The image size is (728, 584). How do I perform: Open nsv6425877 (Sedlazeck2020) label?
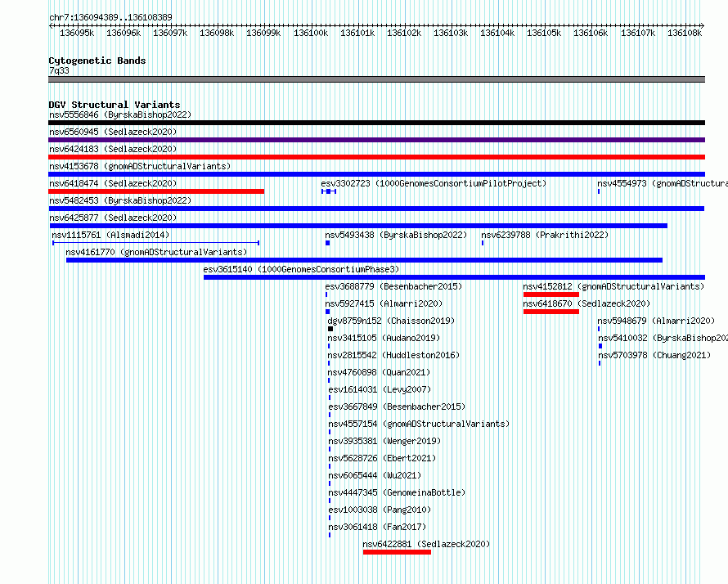[x=113, y=218]
